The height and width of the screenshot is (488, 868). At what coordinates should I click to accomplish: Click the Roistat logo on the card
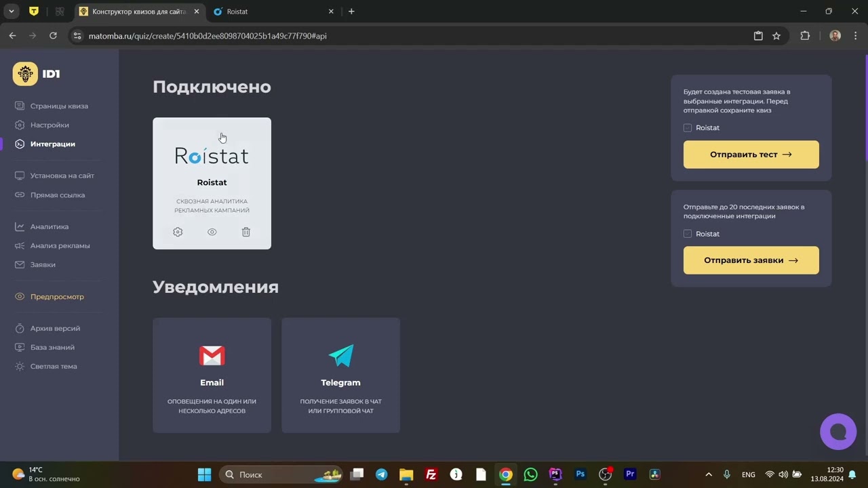tap(212, 156)
